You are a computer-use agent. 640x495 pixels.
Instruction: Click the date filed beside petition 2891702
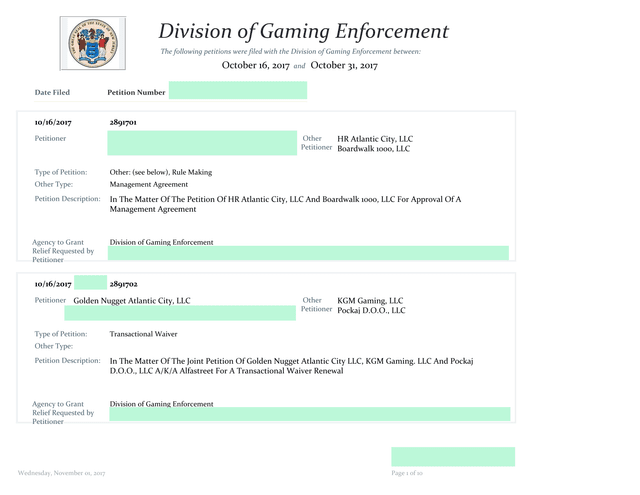(x=53, y=284)
